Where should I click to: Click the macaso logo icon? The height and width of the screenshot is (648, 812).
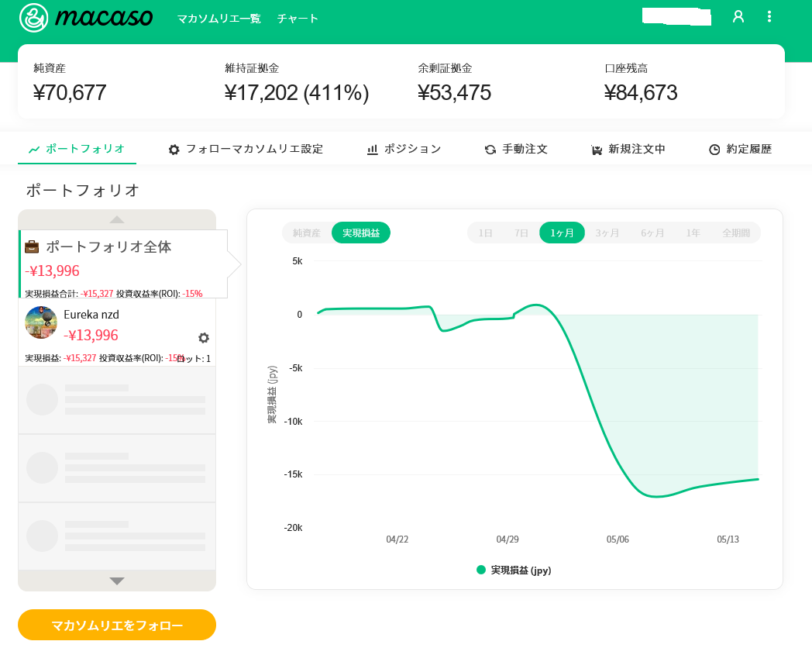click(33, 17)
